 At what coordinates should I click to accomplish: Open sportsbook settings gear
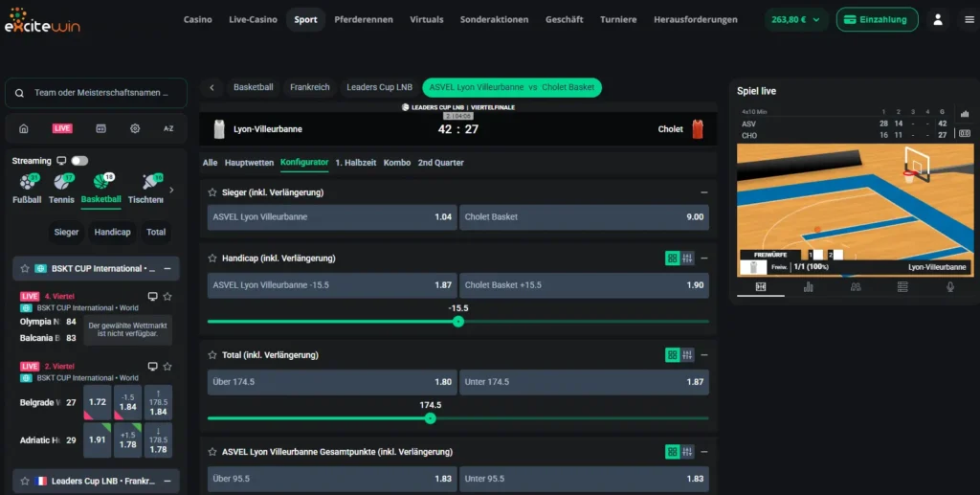(135, 128)
